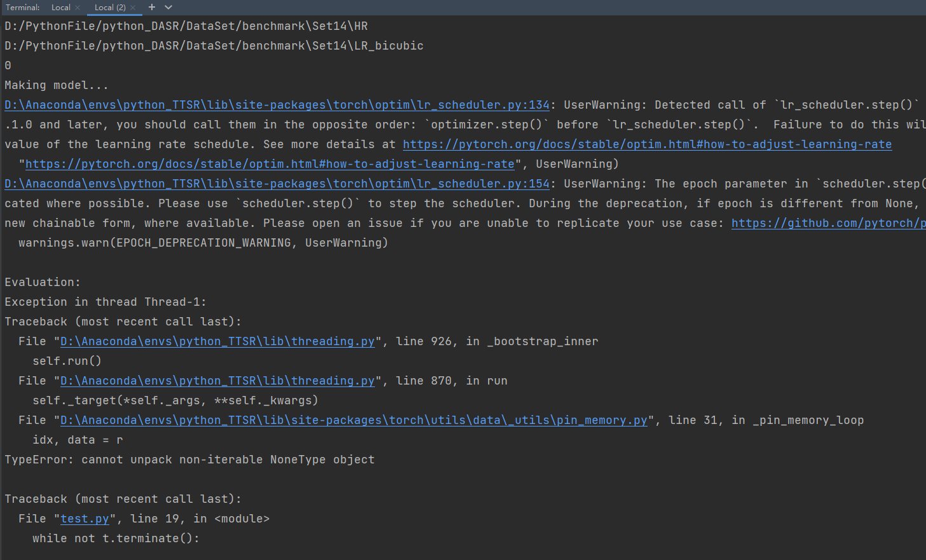Click the TypeError cannot unpack NoneType line
This screenshot has width=926, height=560.
coord(189,460)
